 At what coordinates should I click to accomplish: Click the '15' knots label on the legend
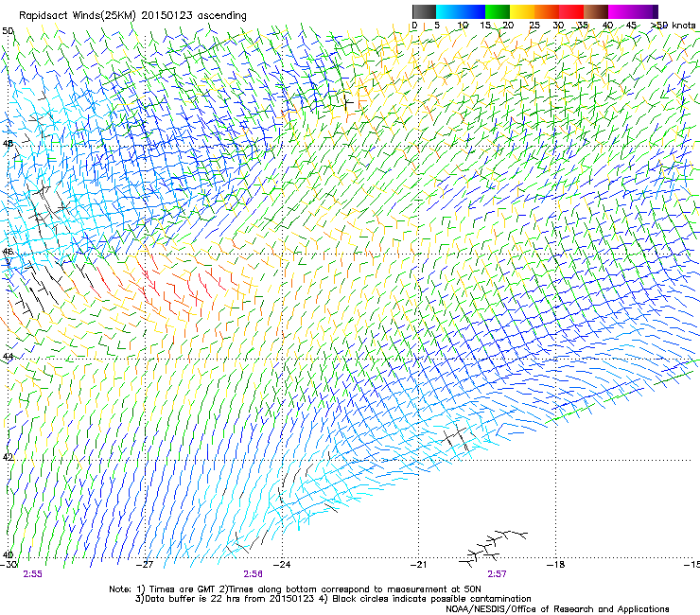pyautogui.click(x=485, y=26)
